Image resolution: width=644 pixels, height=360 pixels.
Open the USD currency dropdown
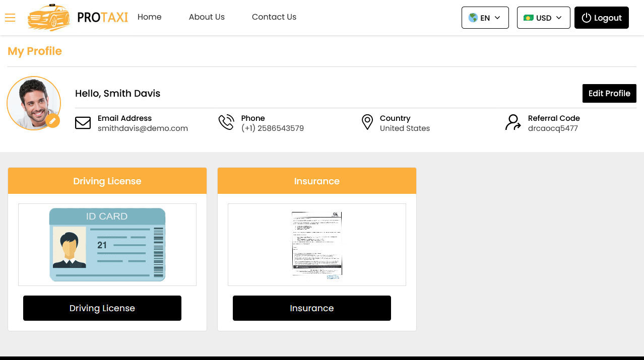click(543, 18)
